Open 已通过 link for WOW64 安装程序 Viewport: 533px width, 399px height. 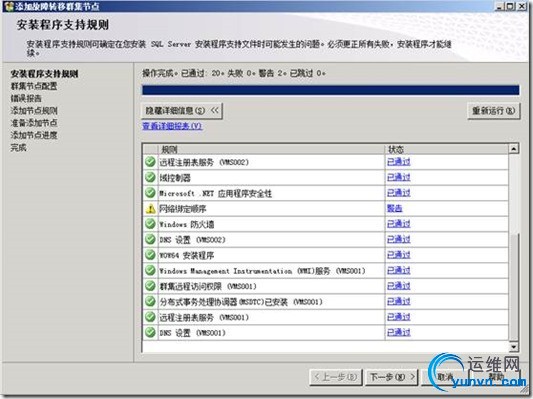point(399,255)
